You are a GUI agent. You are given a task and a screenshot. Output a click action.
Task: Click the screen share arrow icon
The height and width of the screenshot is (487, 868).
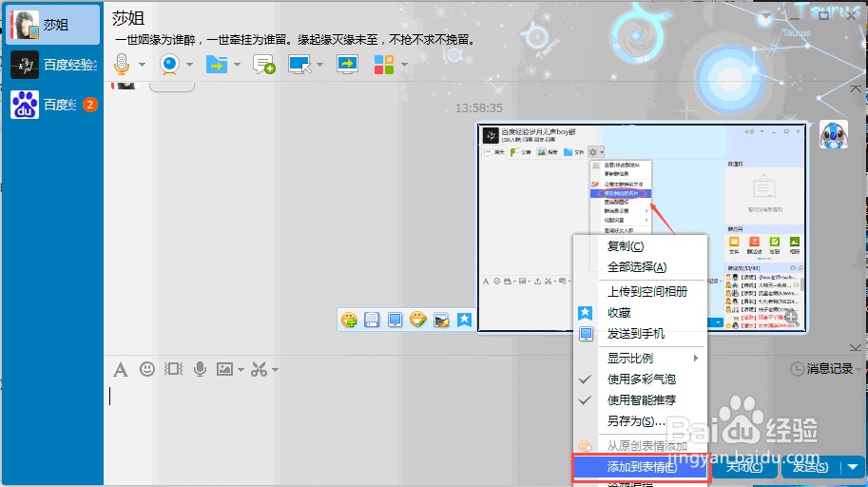[x=347, y=65]
